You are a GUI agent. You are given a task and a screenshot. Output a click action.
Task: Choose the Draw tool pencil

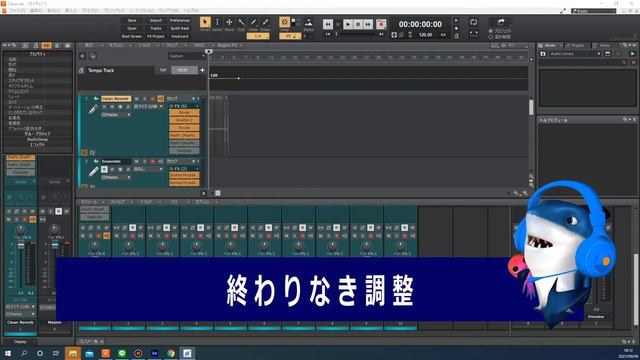(x=253, y=22)
